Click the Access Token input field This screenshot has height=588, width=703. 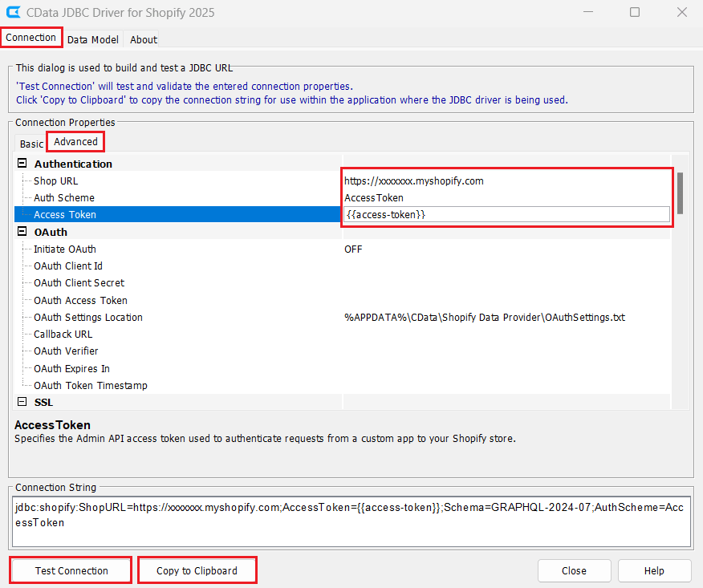click(x=506, y=214)
